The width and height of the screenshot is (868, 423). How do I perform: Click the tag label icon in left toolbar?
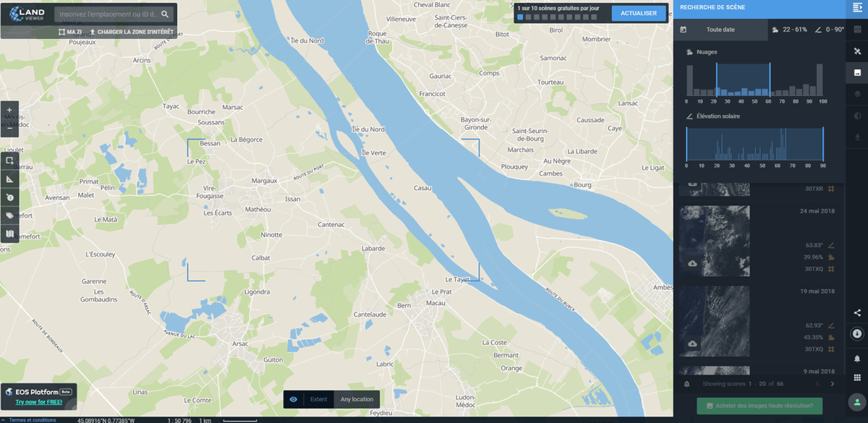pyautogui.click(x=9, y=215)
